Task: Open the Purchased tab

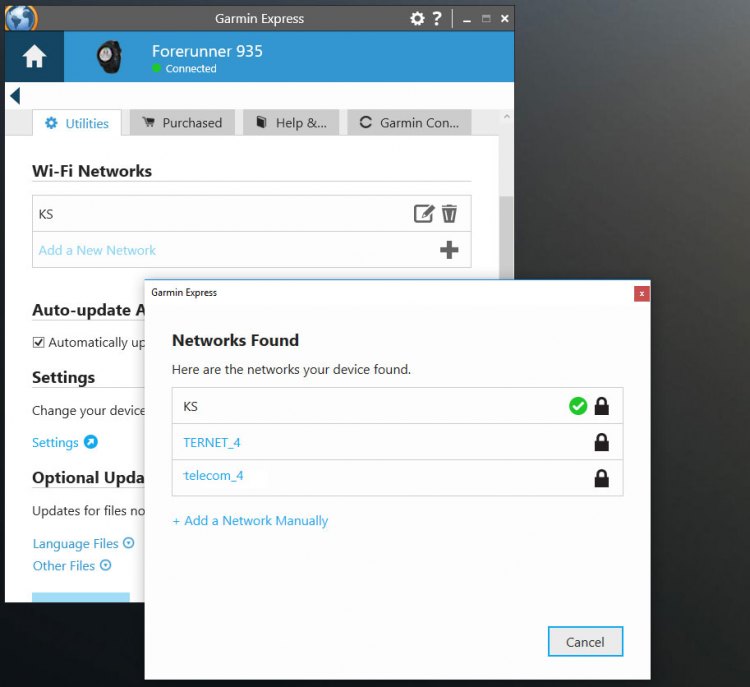Action: 182,123
